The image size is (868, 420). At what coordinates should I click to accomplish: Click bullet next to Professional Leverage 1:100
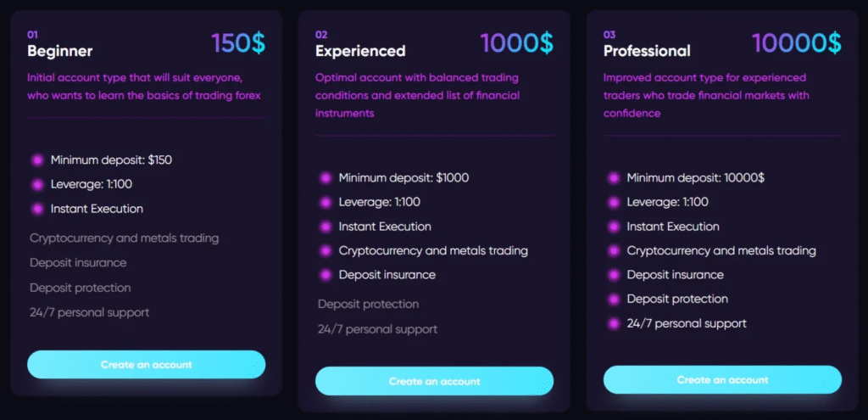pos(614,202)
